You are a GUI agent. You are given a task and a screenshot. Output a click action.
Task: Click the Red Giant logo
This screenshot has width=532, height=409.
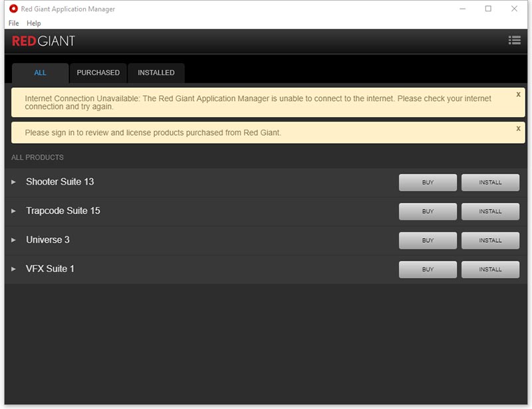tap(43, 41)
